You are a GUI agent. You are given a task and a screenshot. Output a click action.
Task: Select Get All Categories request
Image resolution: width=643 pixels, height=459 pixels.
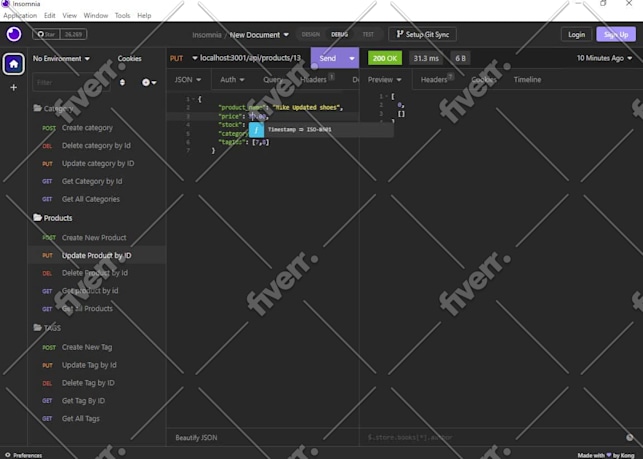[96, 199]
